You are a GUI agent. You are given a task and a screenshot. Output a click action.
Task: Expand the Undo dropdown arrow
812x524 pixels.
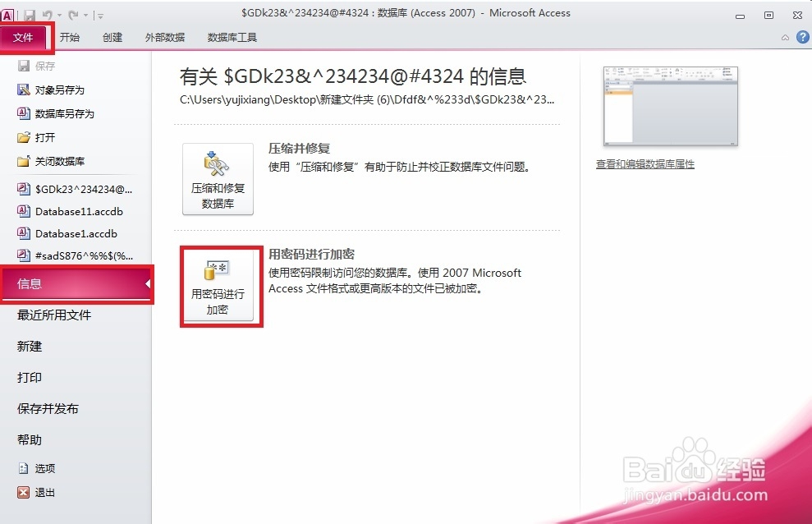pyautogui.click(x=58, y=16)
